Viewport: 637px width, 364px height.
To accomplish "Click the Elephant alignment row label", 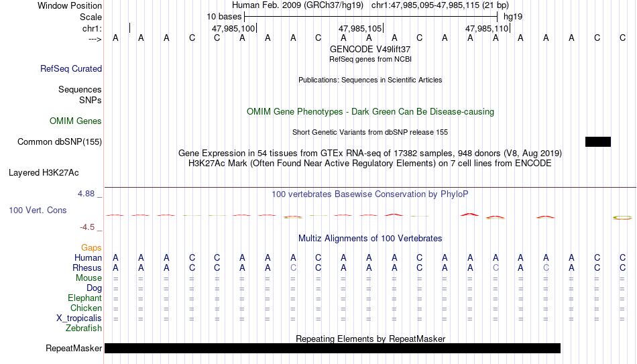I will coord(84,298).
